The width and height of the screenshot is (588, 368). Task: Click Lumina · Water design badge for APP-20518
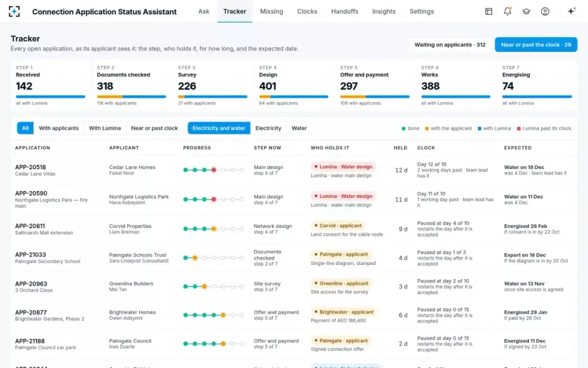(x=343, y=167)
